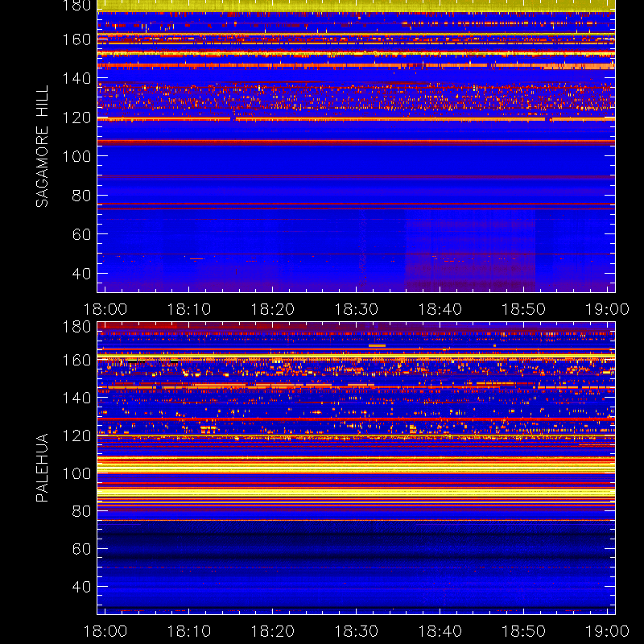
Task: Pick 19:00 label below Palehua plot
Action: tap(607, 631)
